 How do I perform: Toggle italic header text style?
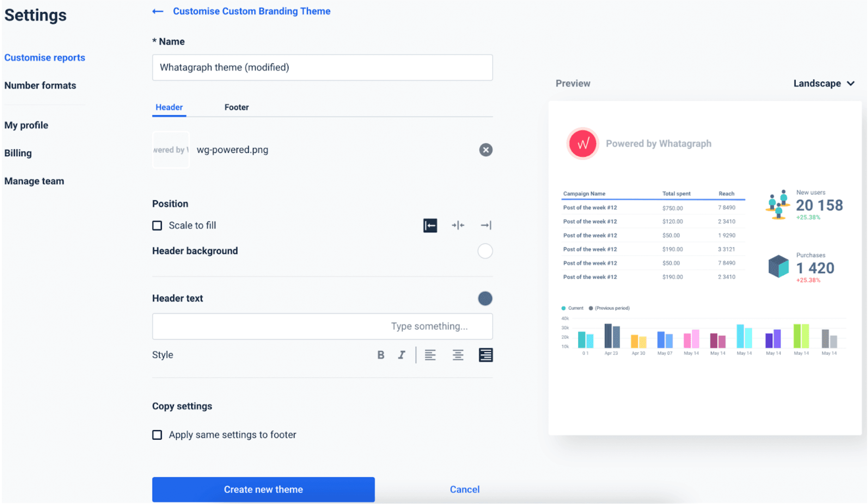point(401,355)
